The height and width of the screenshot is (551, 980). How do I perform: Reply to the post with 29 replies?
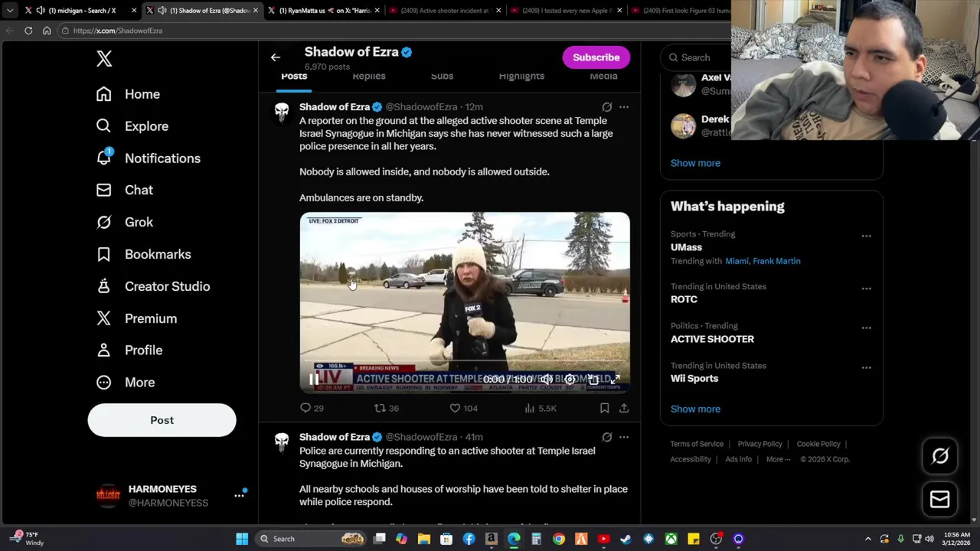click(x=312, y=409)
